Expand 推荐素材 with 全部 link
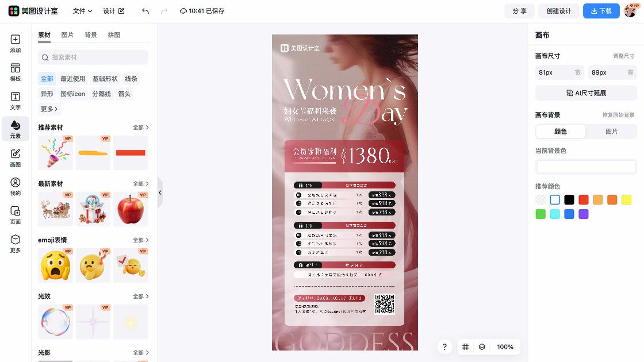 (141, 127)
